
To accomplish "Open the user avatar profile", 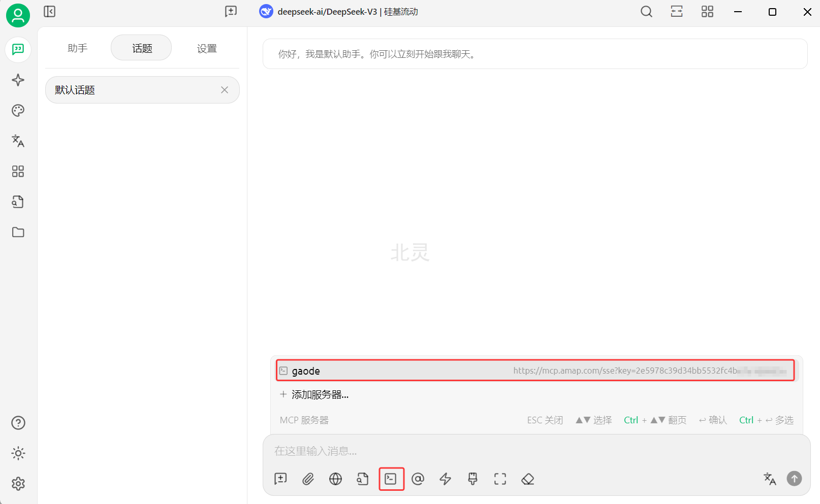I will [x=18, y=15].
